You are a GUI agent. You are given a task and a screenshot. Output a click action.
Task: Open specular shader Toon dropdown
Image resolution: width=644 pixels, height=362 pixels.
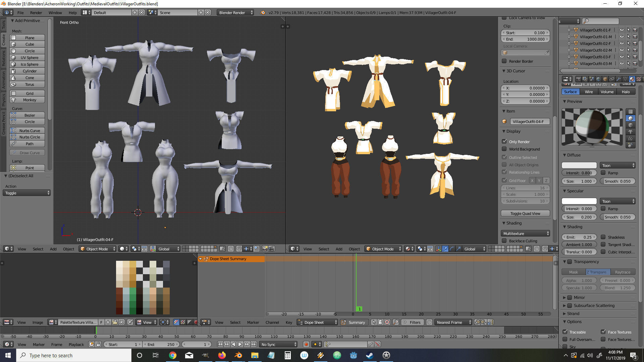pos(618,201)
